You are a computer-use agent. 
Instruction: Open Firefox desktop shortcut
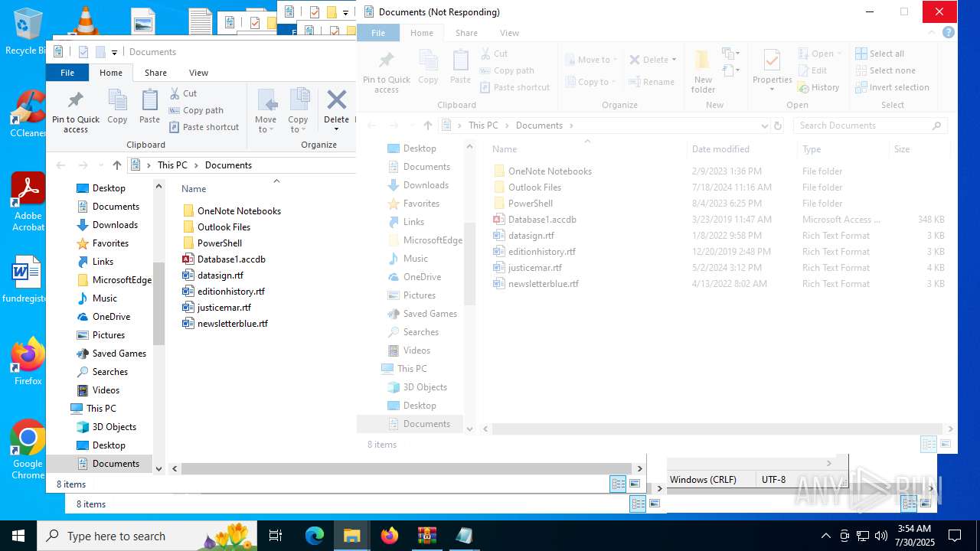(28, 361)
